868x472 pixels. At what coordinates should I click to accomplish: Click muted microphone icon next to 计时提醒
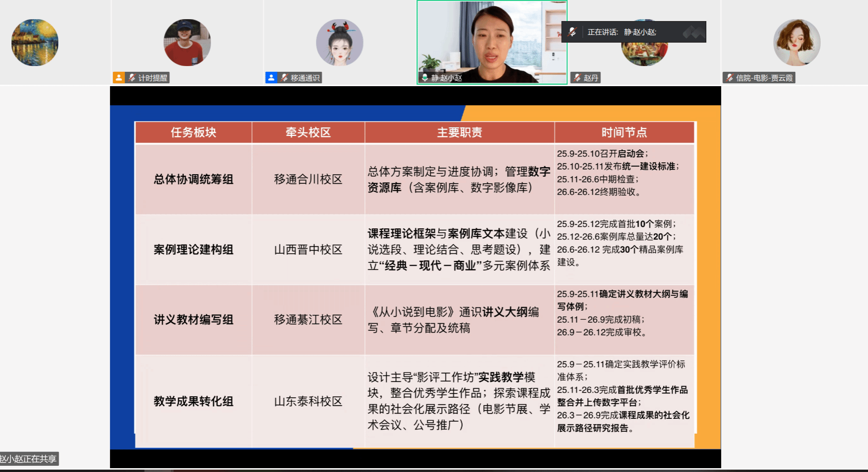click(x=132, y=78)
